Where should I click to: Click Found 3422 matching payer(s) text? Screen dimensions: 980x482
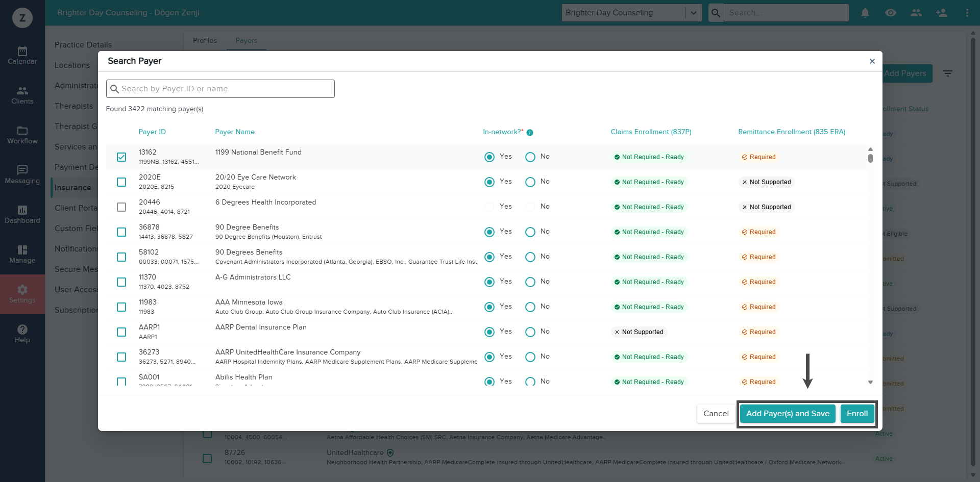155,109
